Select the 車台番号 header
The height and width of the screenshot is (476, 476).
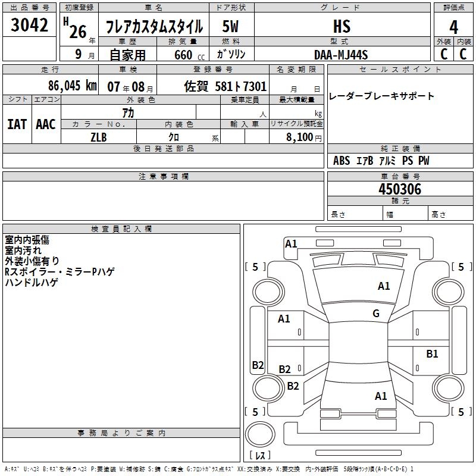(400, 176)
